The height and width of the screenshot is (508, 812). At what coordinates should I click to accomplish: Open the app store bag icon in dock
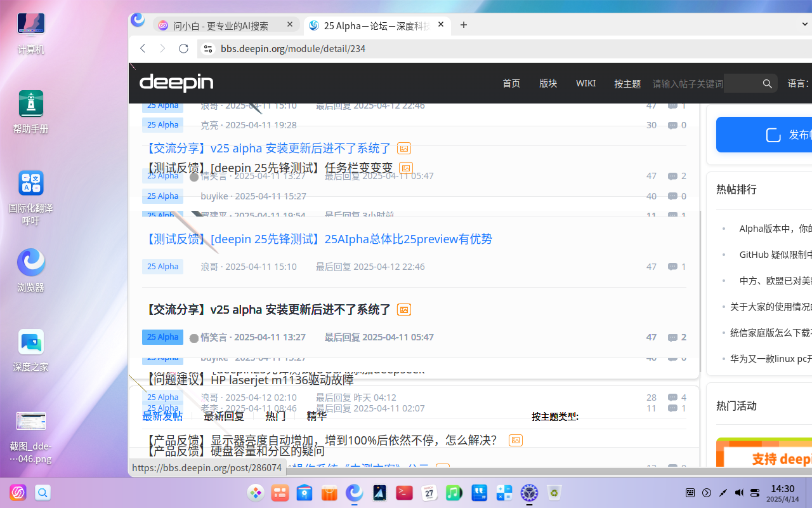point(329,493)
